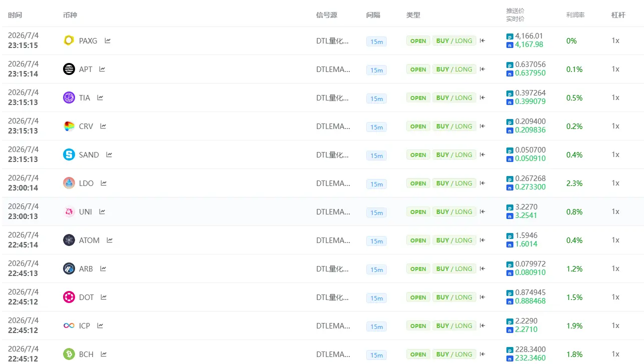The width and height of the screenshot is (644, 364).
Task: Click the SAND coin logo
Action: coord(69,154)
